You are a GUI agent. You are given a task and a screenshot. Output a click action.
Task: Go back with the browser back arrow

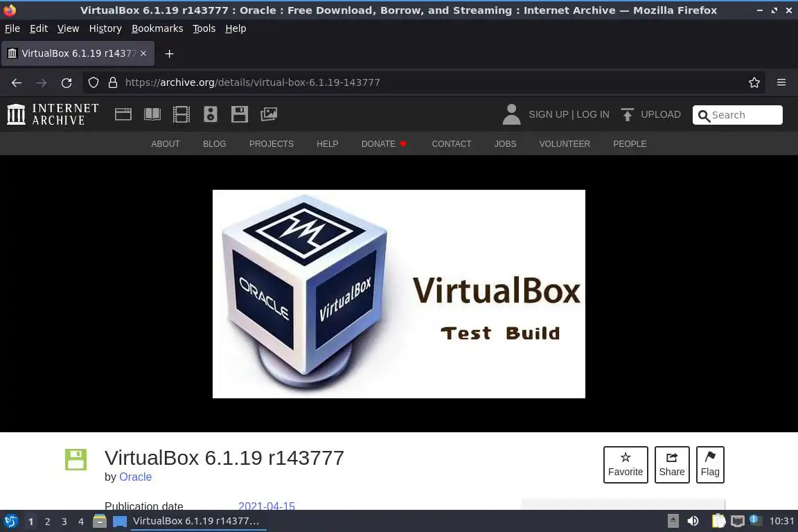coord(17,82)
